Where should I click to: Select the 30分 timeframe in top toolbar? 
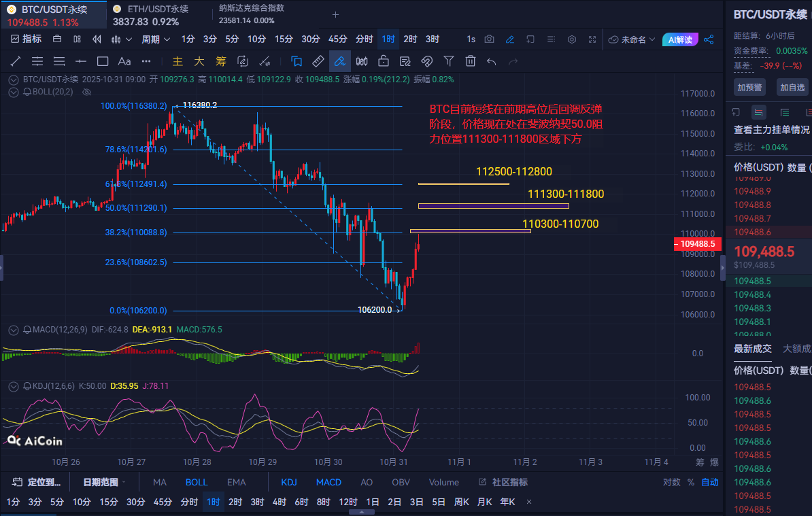[311, 39]
